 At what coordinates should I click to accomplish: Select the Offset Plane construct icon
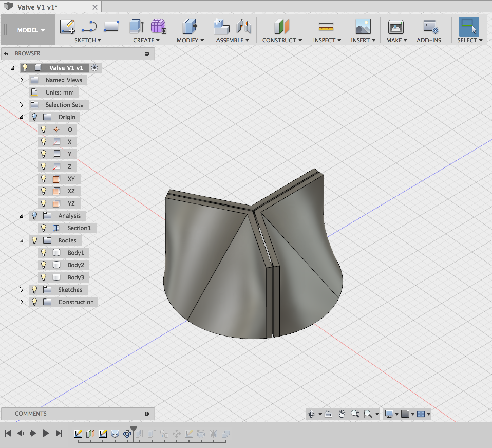pyautogui.click(x=282, y=26)
